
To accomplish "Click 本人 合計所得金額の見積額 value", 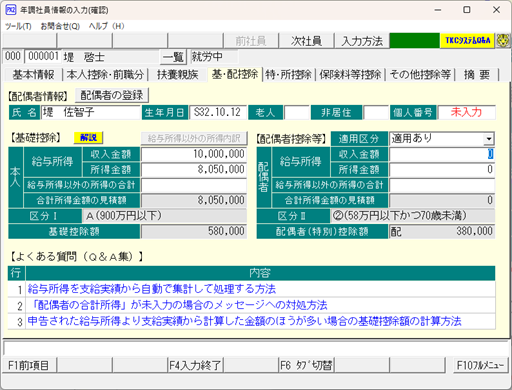I will [194, 200].
